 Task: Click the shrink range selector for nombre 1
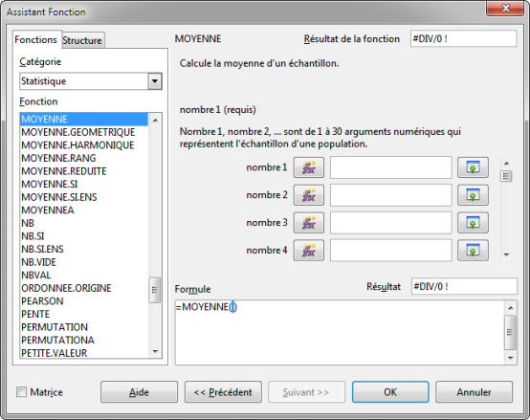tap(473, 167)
